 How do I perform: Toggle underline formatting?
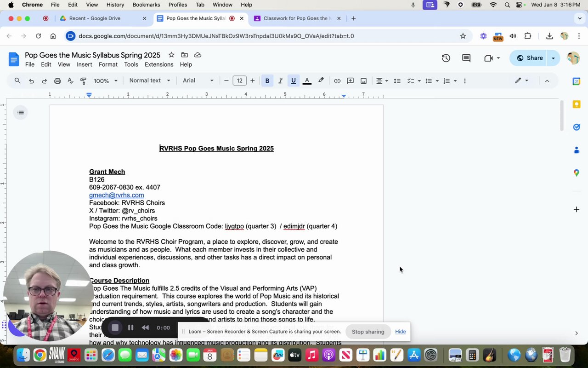pyautogui.click(x=294, y=81)
